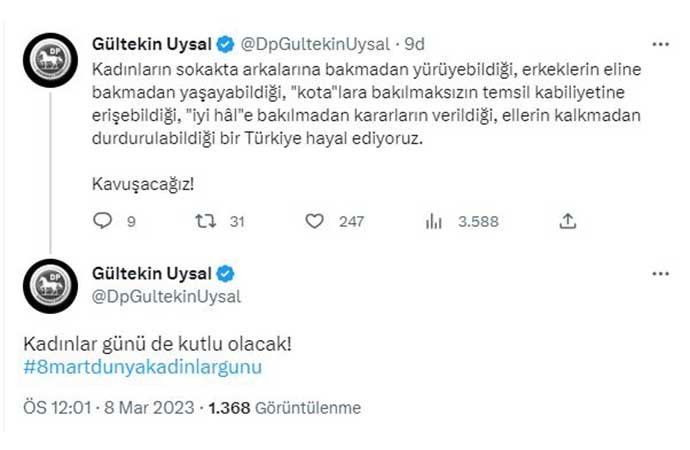The image size is (690, 450).
Task: Open @DpGultekinUysal handle in first tweet
Action: point(316,45)
